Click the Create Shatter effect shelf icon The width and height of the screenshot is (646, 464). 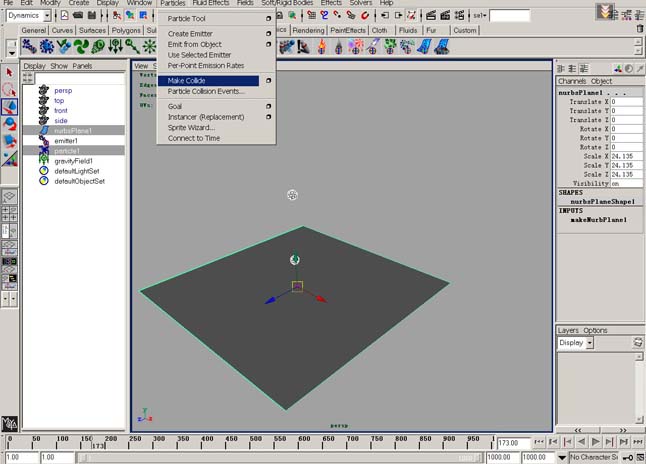click(x=390, y=47)
